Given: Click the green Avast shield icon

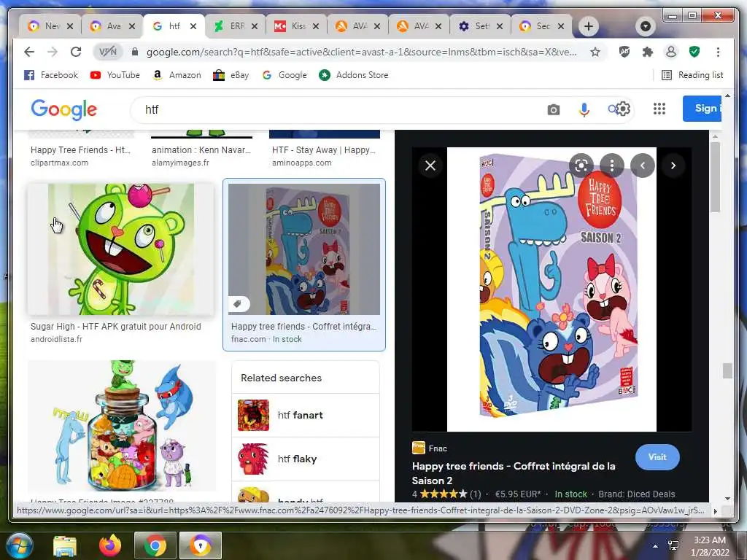Looking at the screenshot, I should (694, 52).
